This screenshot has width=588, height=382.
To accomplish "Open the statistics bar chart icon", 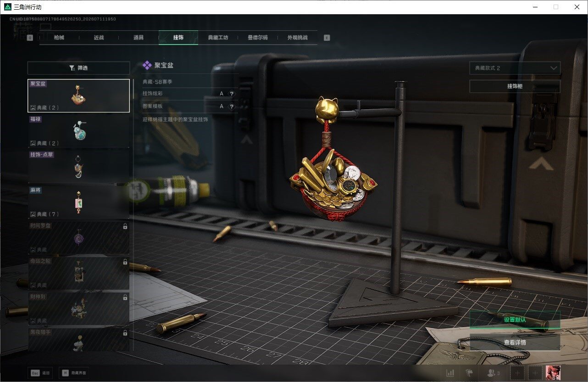I will tap(450, 373).
